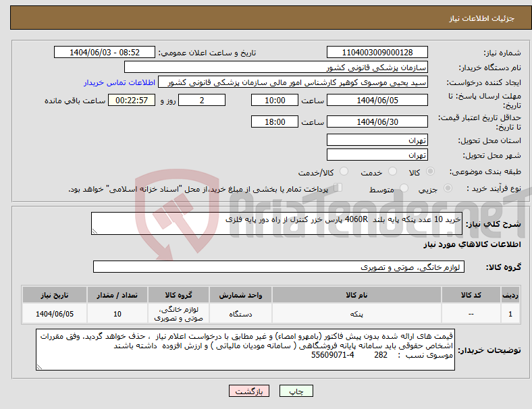The height and width of the screenshot is (409, 532).
Task: Click the general need description text area
Action: [277, 223]
